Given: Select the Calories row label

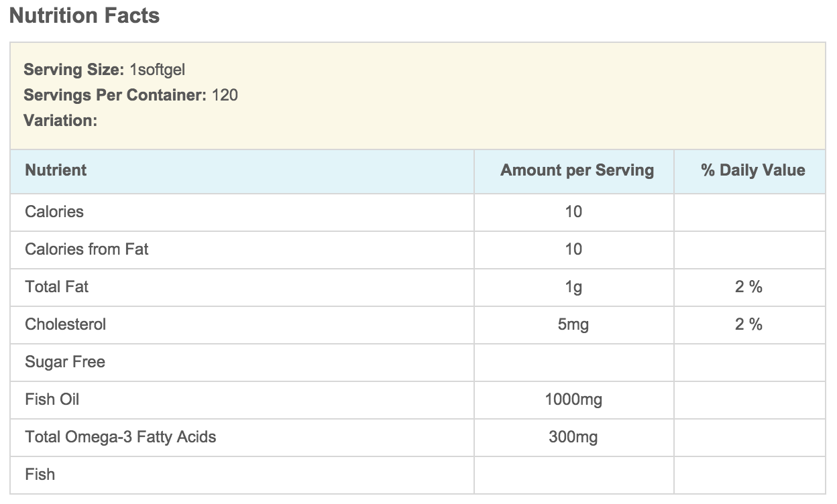Looking at the screenshot, I should pos(54,212).
